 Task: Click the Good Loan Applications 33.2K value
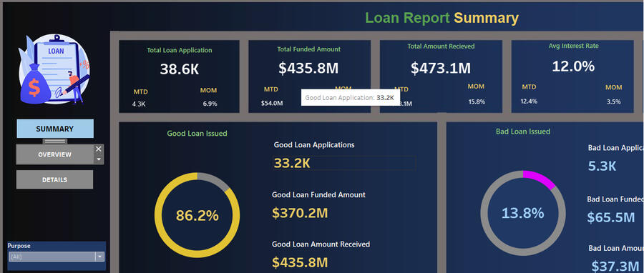pos(292,163)
